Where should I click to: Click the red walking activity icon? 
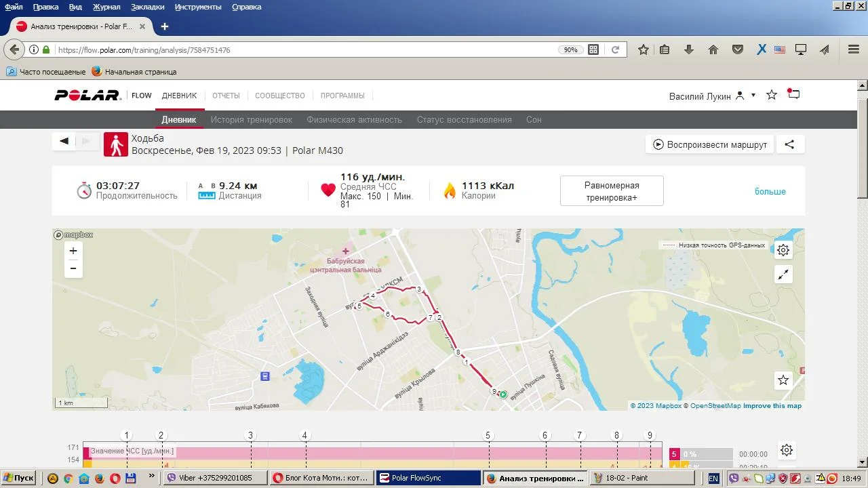[116, 144]
